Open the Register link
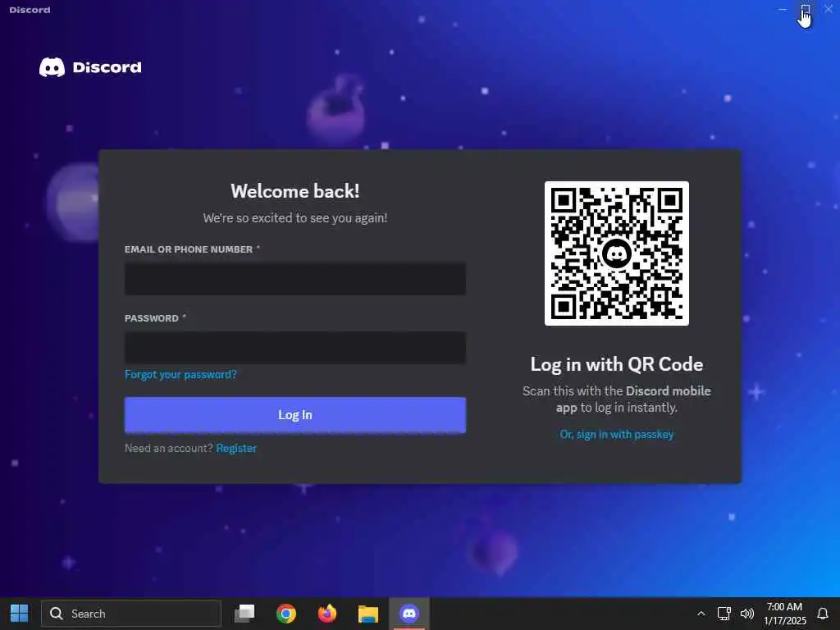The height and width of the screenshot is (630, 840). coord(236,449)
